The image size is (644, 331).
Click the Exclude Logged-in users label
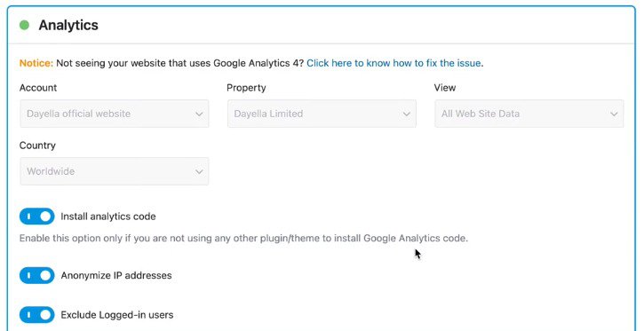tap(117, 315)
